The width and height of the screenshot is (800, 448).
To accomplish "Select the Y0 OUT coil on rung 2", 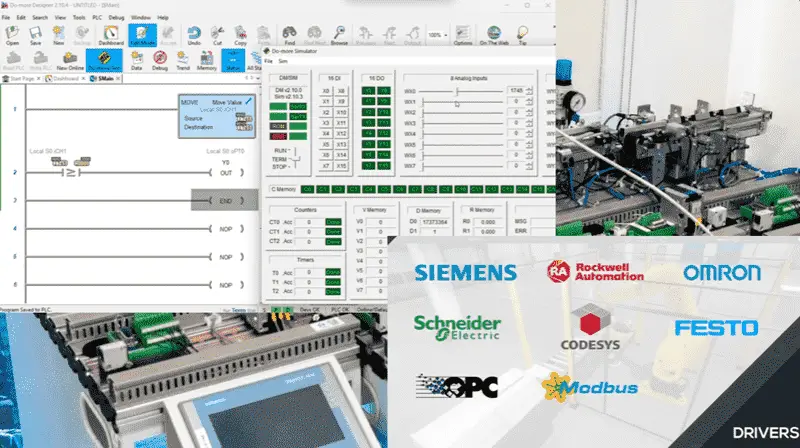I will [227, 172].
